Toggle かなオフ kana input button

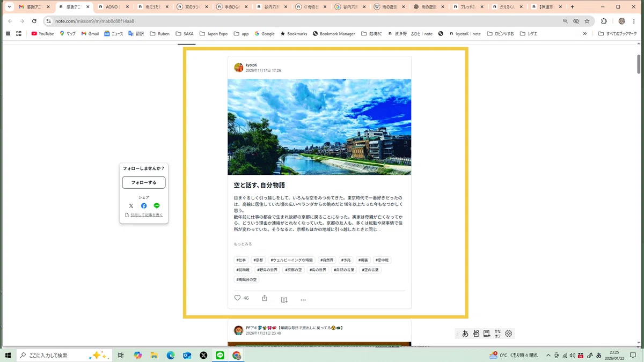point(497,333)
